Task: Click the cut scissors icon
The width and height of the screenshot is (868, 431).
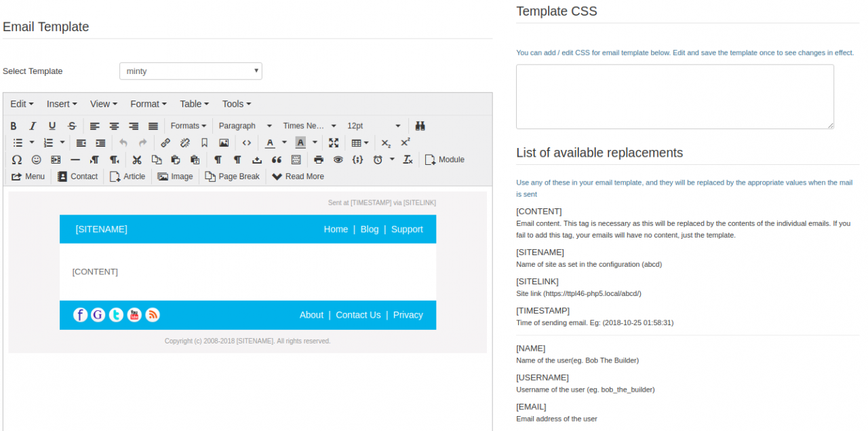Action: [x=137, y=160]
